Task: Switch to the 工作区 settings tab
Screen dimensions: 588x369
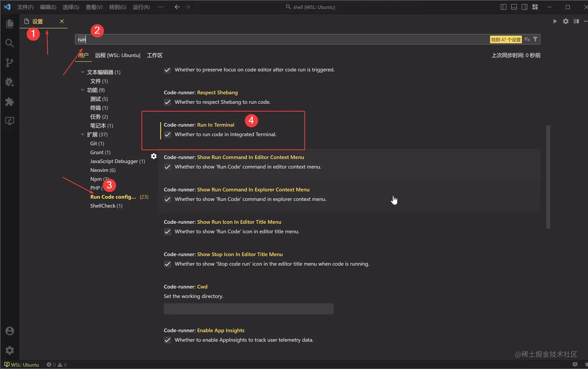Action: pyautogui.click(x=154, y=55)
